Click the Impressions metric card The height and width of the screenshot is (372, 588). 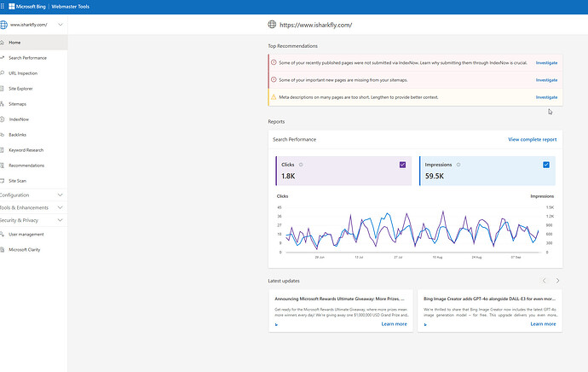(x=487, y=171)
